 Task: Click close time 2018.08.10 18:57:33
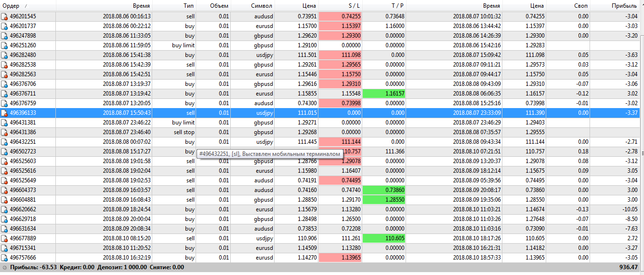477,258
